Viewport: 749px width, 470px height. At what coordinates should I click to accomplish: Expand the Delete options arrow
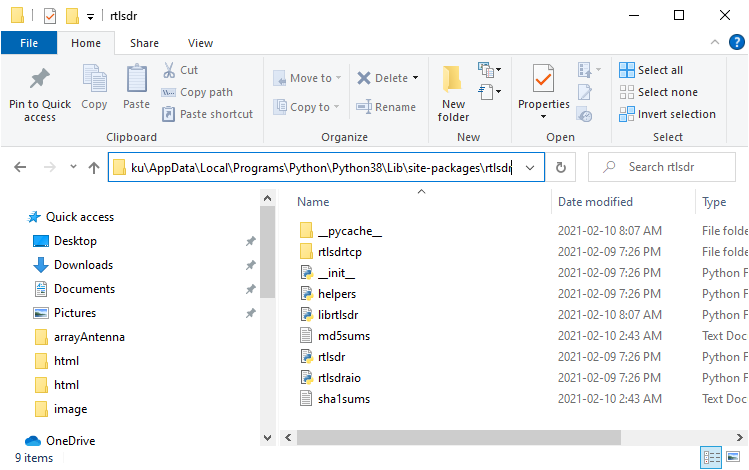[x=415, y=78]
